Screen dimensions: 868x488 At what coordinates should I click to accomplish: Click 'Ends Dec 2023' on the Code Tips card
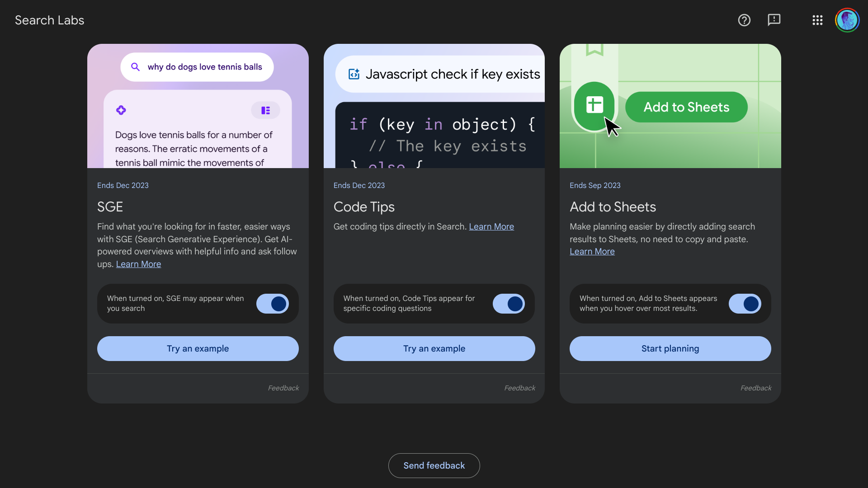coord(359,185)
